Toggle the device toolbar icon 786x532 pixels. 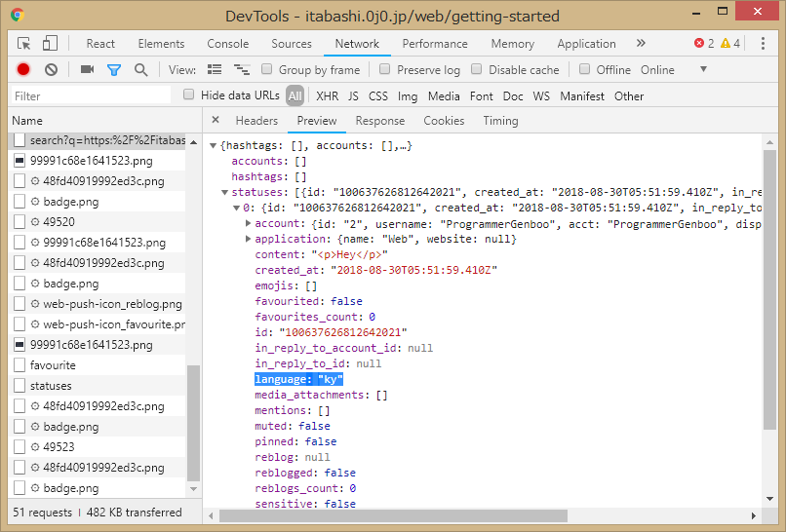point(50,44)
